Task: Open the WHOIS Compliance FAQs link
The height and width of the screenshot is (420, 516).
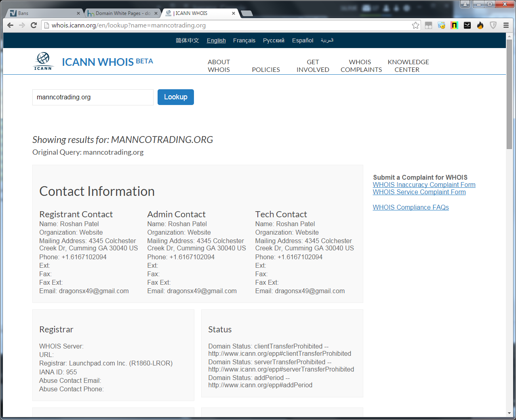Action: (x=411, y=208)
